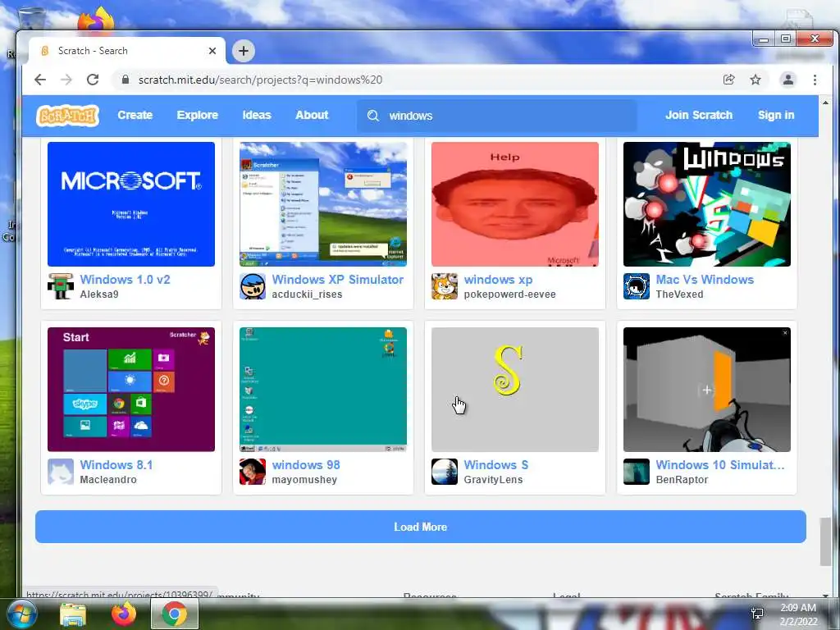Click the author name TheVexed
This screenshot has height=630, width=840.
679,294
